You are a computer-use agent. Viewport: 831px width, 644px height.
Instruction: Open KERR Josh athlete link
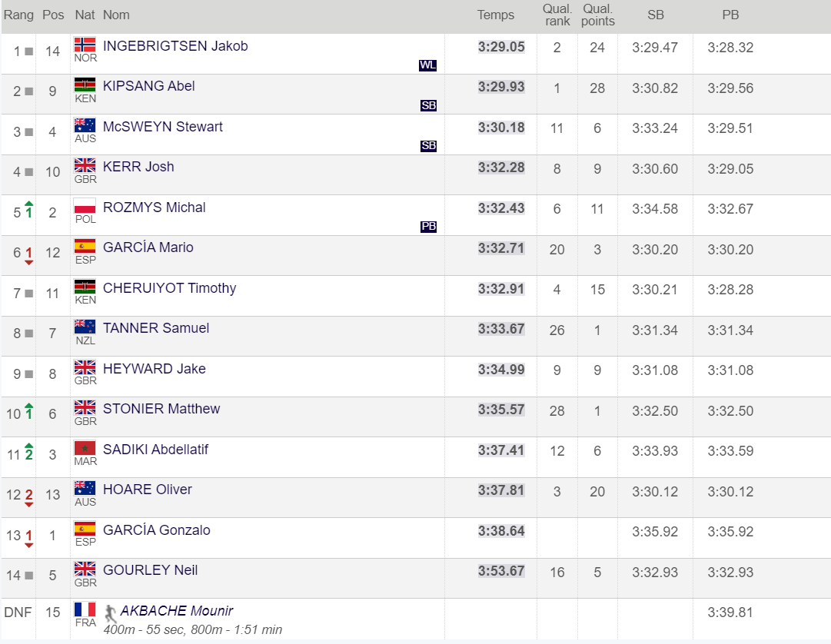coord(138,167)
